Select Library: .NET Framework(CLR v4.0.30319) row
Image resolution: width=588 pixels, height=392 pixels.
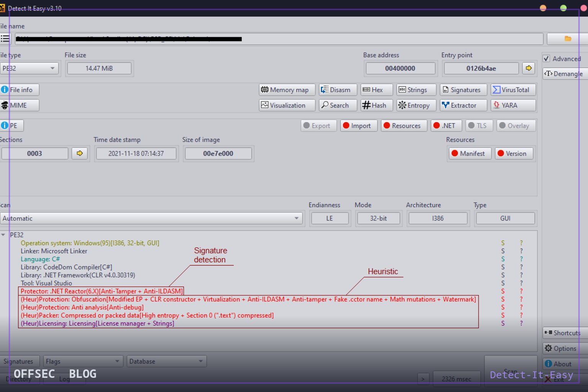(78, 275)
